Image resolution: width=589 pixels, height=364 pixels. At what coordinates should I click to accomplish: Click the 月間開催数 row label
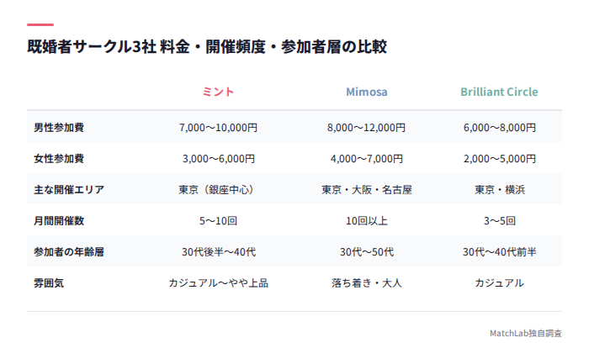point(59,220)
